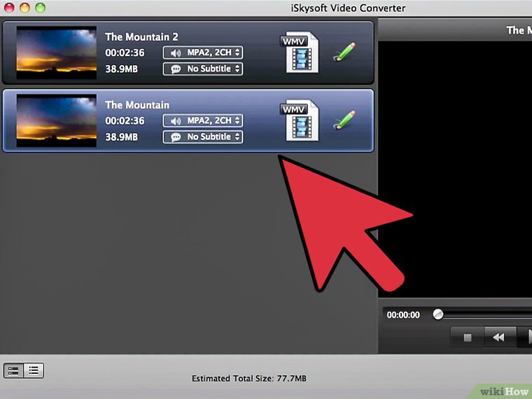
Task: Click the playback seek slider handle
Action: (438, 314)
